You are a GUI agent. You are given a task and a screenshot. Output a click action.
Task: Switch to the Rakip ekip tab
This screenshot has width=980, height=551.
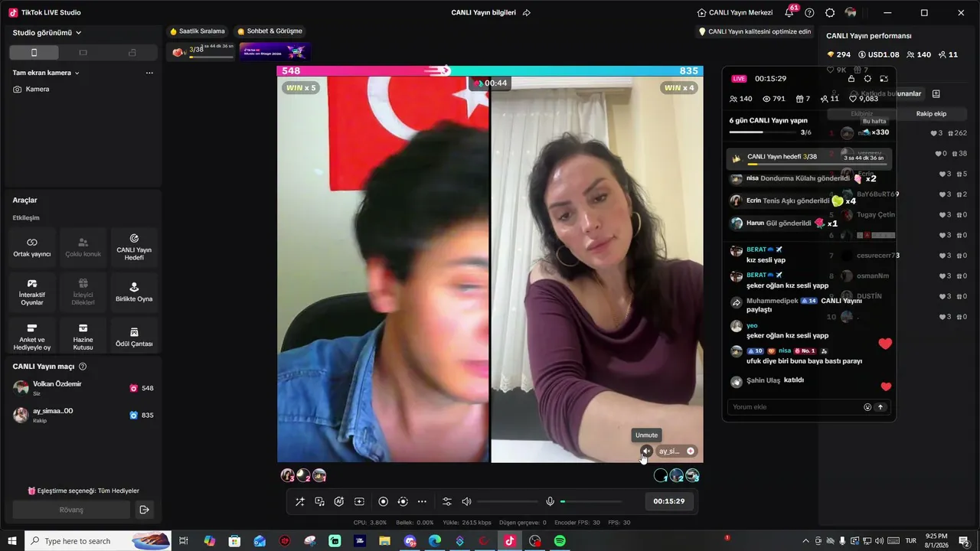[x=931, y=114]
